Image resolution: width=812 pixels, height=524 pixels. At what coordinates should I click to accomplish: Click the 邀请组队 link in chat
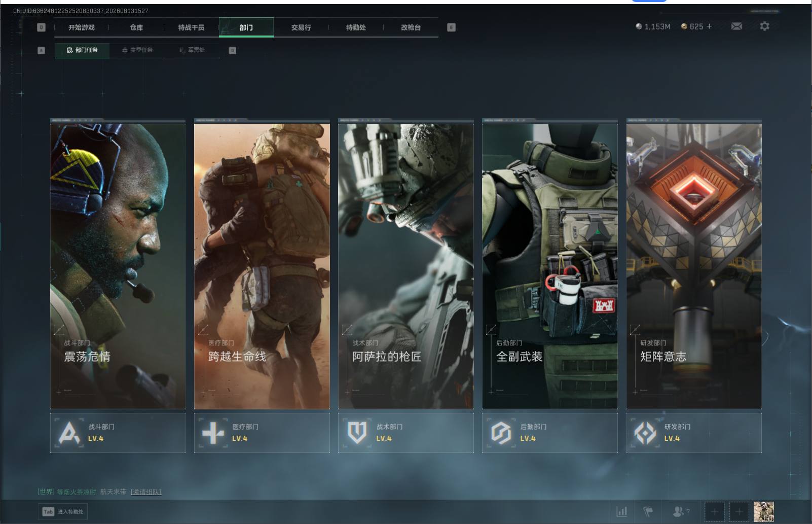[146, 492]
